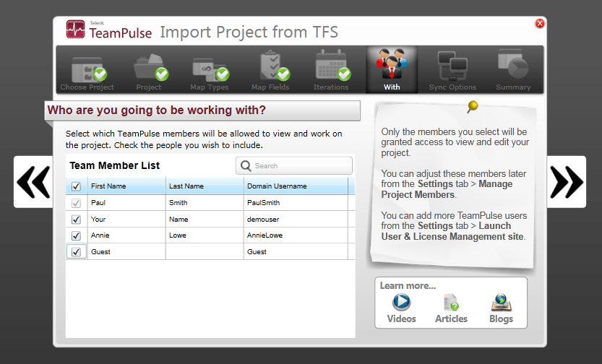Open the Articles learning link

tap(451, 308)
